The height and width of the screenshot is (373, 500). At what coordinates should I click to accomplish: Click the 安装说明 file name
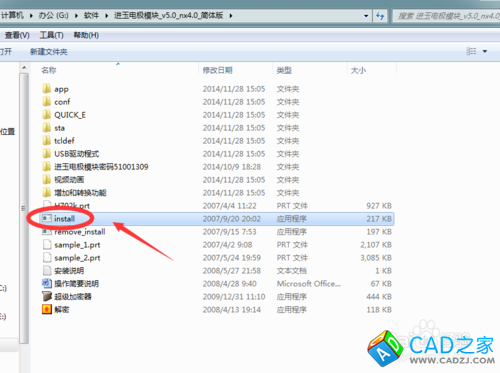pos(69,271)
